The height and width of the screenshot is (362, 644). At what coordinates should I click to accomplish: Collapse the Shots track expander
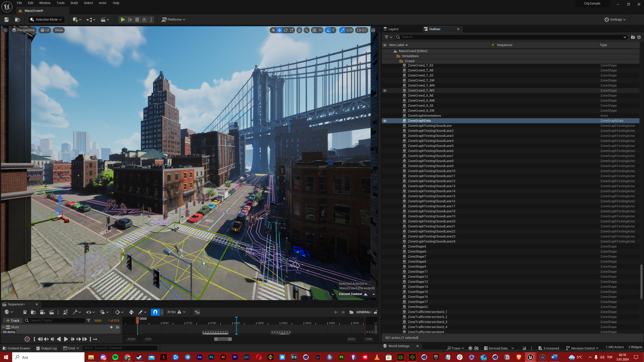(x=4, y=327)
